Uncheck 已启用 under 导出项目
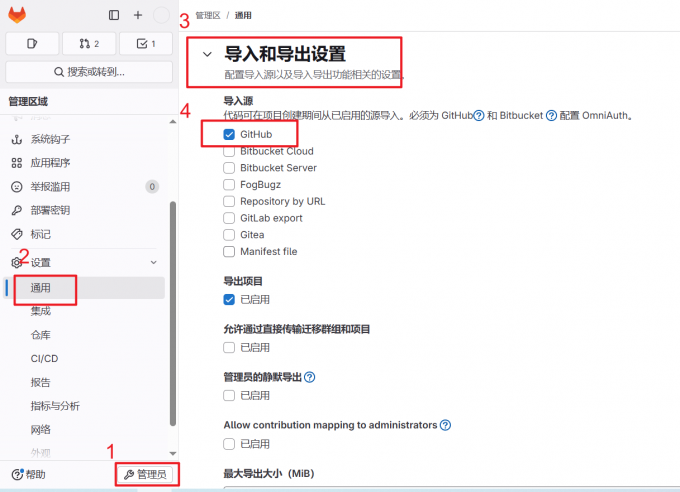 229,300
